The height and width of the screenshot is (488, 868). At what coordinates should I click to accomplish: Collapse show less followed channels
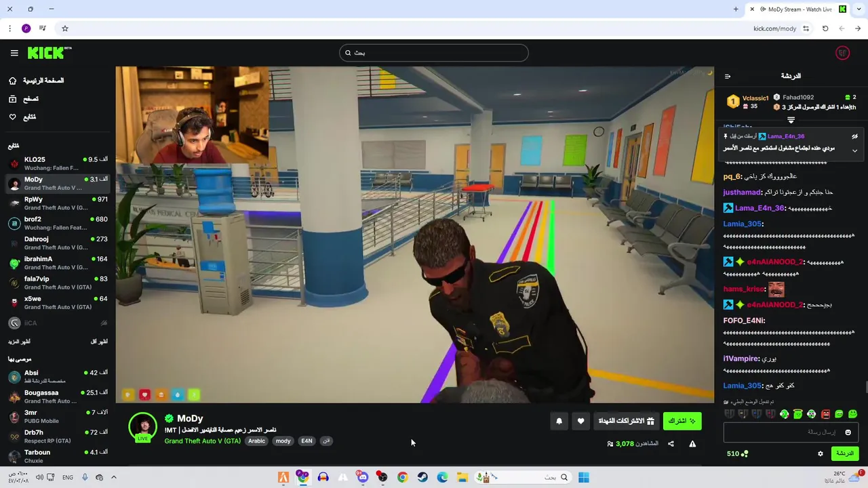tap(99, 342)
